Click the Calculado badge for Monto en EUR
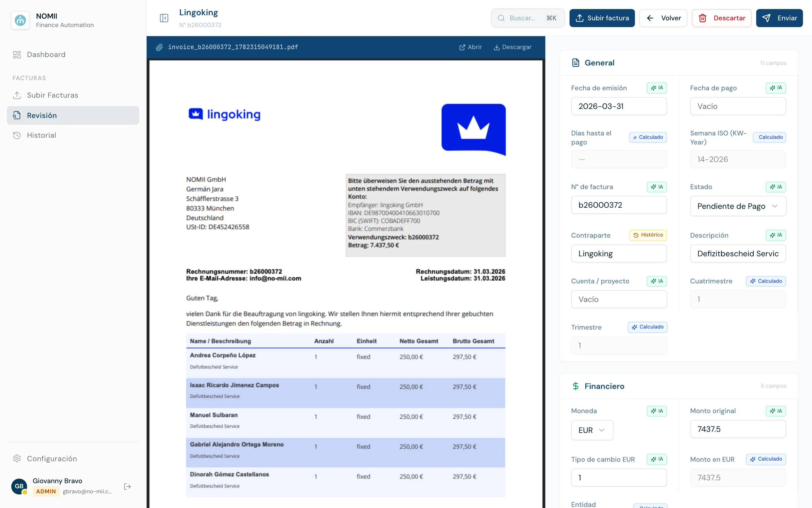The height and width of the screenshot is (508, 812). pos(766,459)
